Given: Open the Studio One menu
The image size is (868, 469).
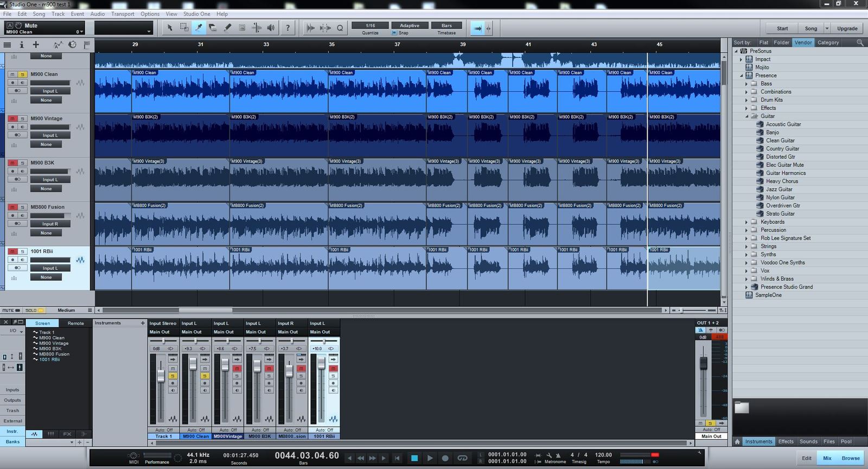Looking at the screenshot, I should point(196,14).
